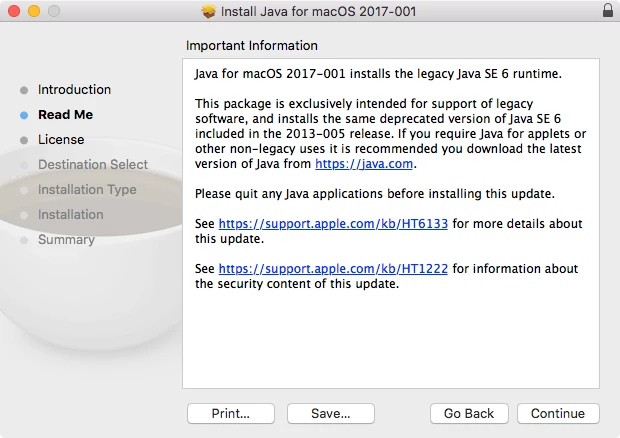Click the lock icon in title bar
The height and width of the screenshot is (438, 620).
pos(608,11)
